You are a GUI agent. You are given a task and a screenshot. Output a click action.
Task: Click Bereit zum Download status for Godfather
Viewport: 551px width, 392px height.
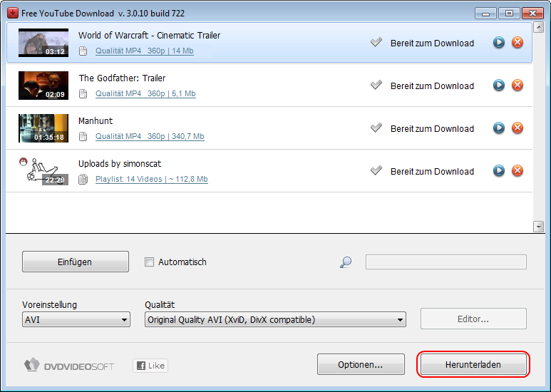tap(432, 86)
